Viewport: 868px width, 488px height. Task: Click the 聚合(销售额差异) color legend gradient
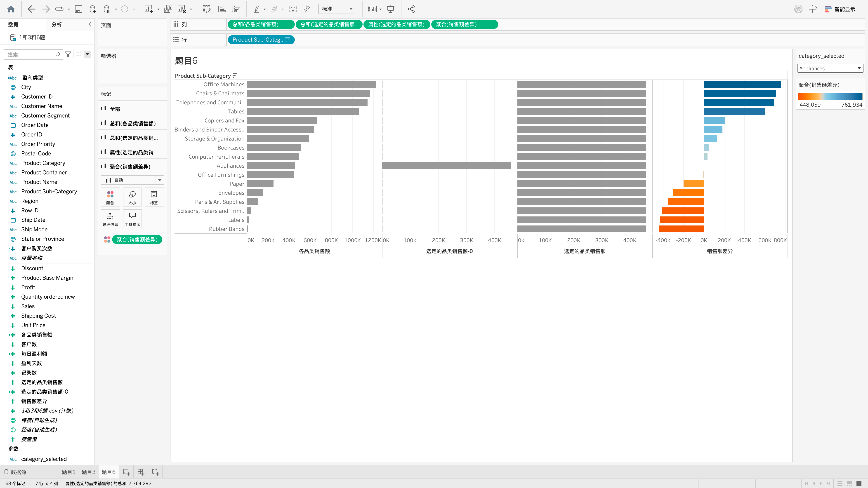[830, 96]
